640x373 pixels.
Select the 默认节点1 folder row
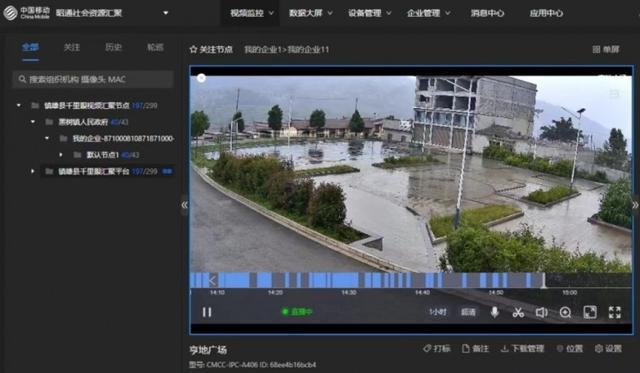click(x=107, y=155)
